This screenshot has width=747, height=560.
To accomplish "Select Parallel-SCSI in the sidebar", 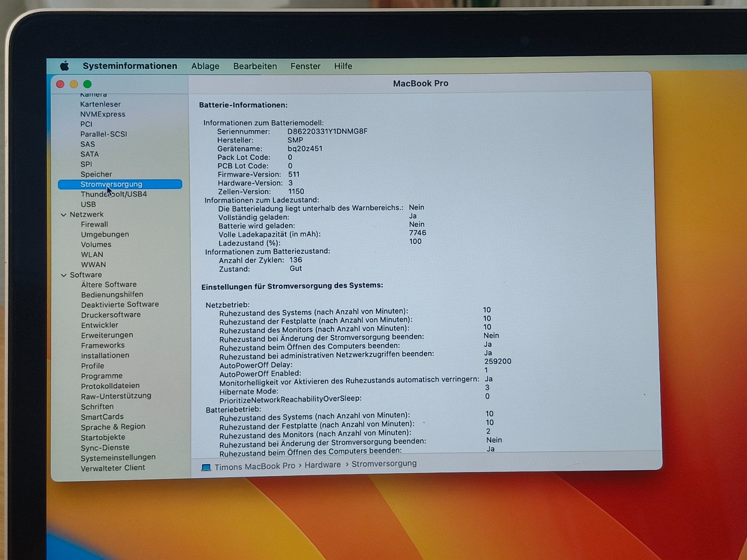I will (x=104, y=134).
